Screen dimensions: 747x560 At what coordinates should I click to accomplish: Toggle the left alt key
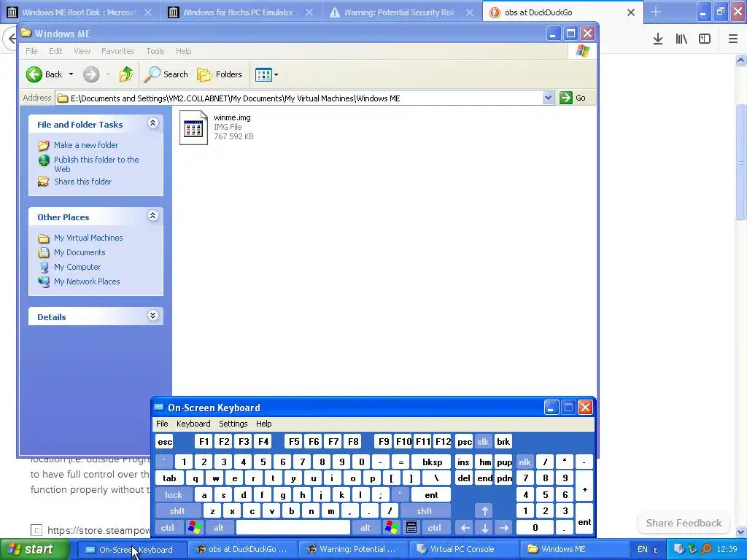[219, 528]
